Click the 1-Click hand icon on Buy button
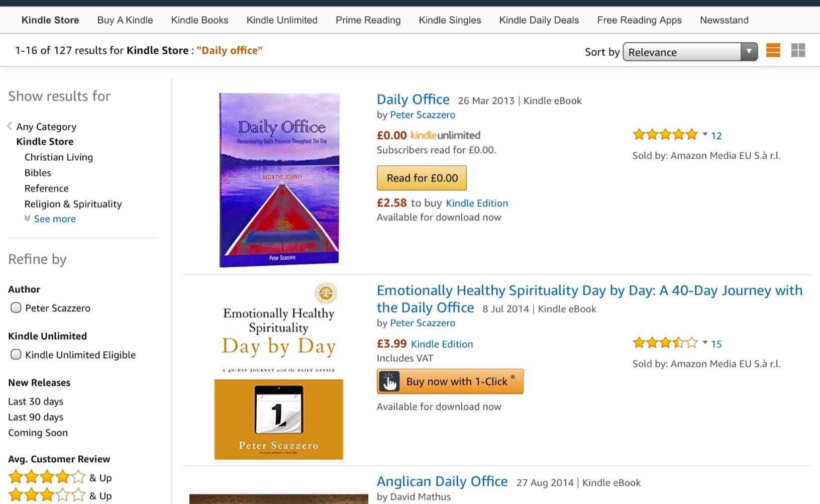Screen dimensions: 820x504 [x=390, y=381]
